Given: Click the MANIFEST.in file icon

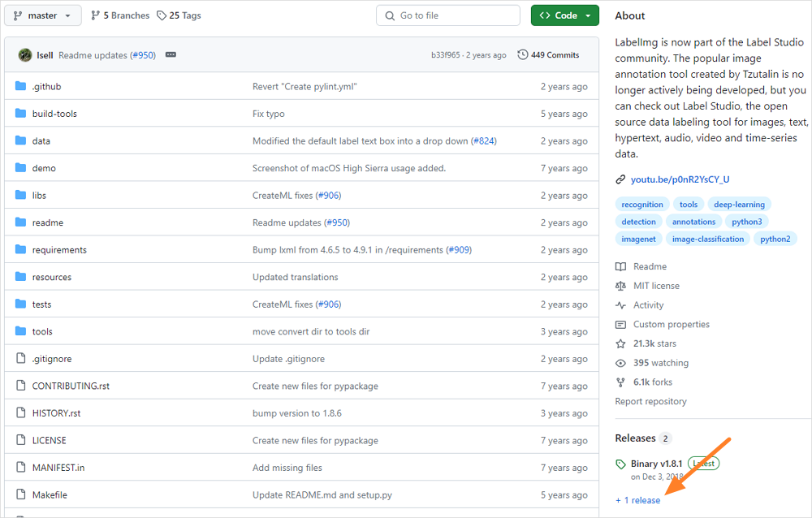Looking at the screenshot, I should pyautogui.click(x=21, y=467).
